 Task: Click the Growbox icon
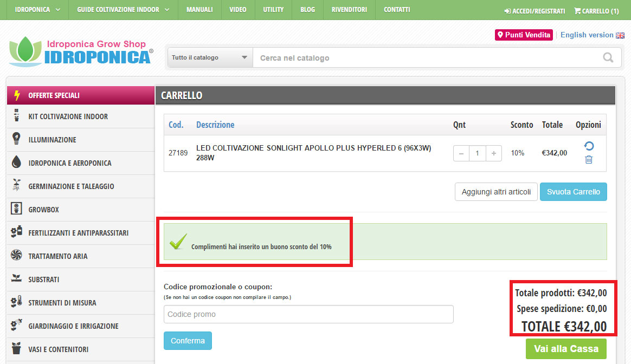[x=16, y=209]
